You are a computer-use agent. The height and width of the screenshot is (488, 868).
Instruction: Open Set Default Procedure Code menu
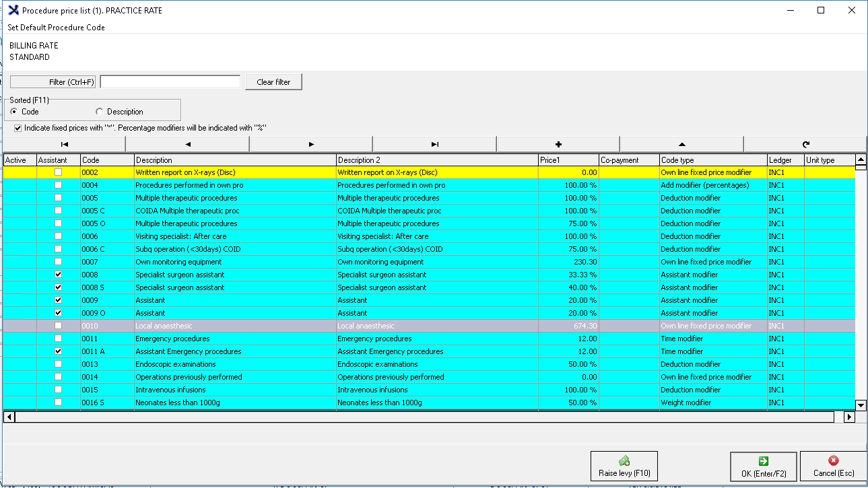pos(57,28)
